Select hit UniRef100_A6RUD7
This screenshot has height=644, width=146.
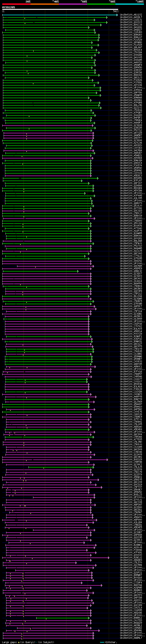tap(131, 153)
